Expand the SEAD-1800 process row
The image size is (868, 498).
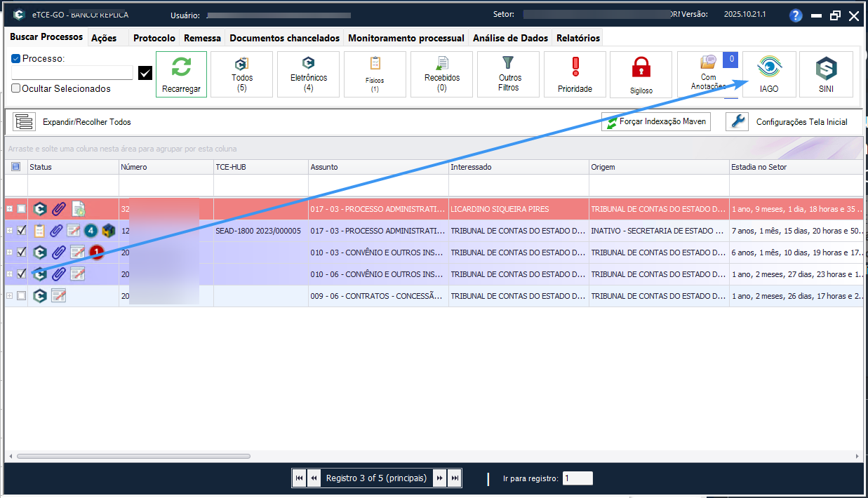(x=10, y=231)
